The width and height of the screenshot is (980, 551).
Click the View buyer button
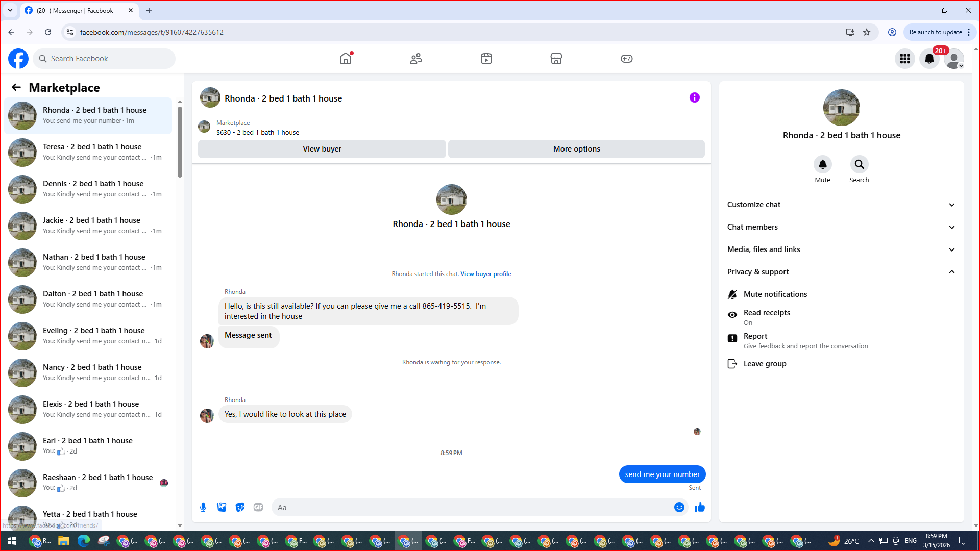tap(322, 149)
